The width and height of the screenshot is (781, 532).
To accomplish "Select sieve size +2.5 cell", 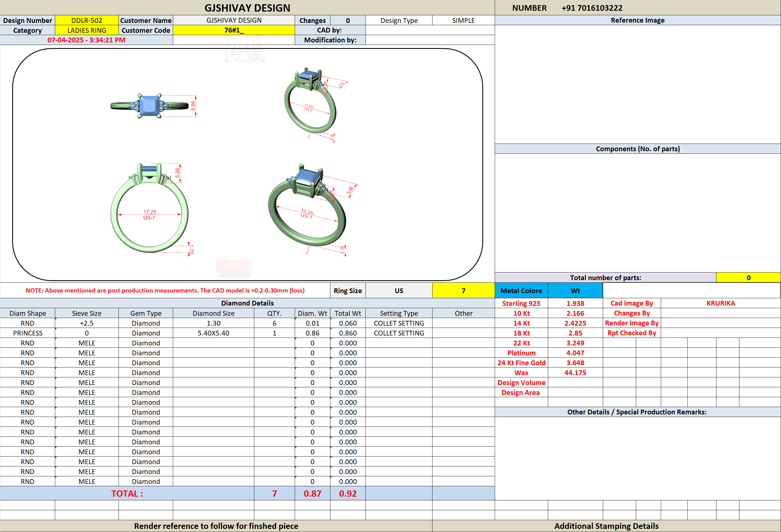I will coord(87,323).
